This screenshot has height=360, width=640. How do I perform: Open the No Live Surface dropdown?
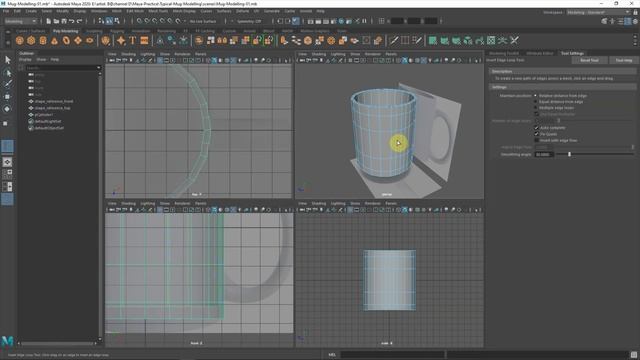point(203,21)
